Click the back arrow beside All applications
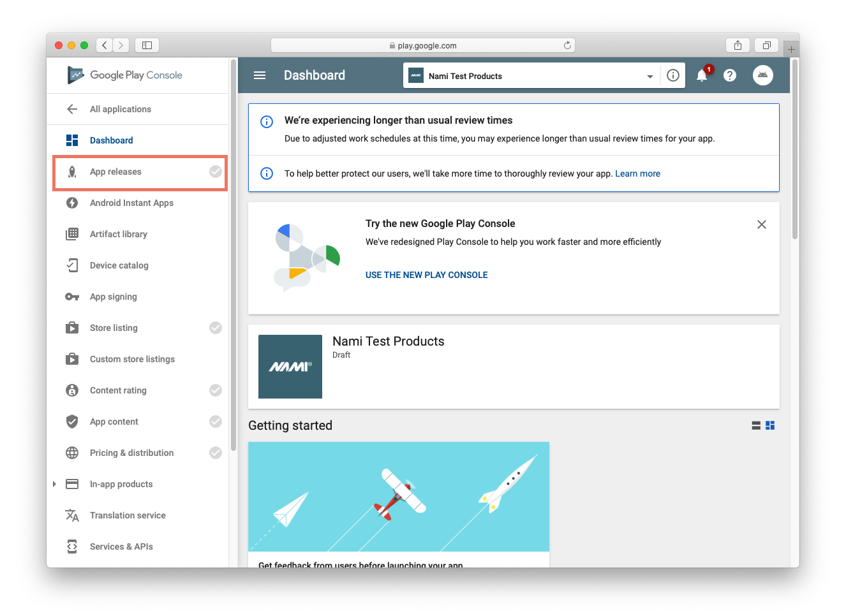 tap(72, 109)
